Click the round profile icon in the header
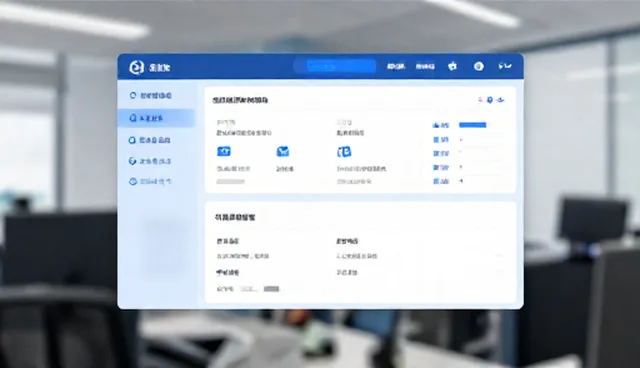 coord(479,66)
